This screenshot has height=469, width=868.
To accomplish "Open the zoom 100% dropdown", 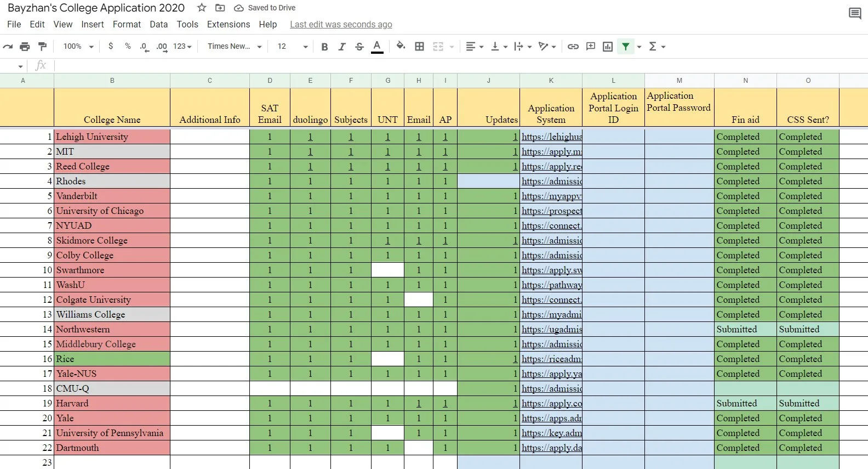I will pos(78,47).
